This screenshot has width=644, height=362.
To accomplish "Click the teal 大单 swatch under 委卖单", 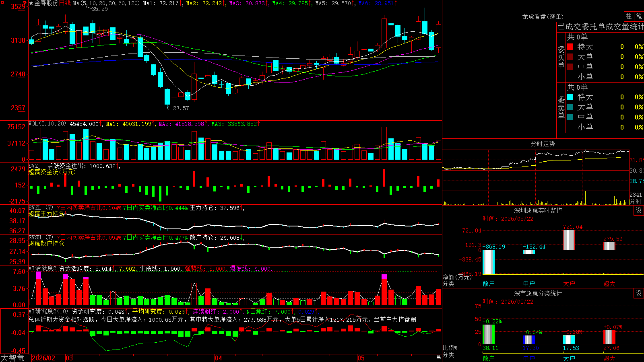I will click(570, 107).
